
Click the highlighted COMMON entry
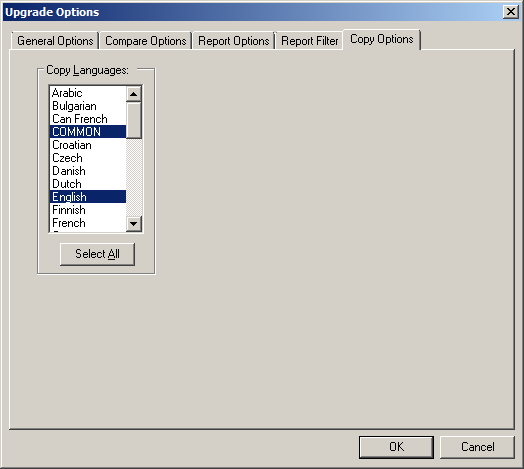coord(88,132)
